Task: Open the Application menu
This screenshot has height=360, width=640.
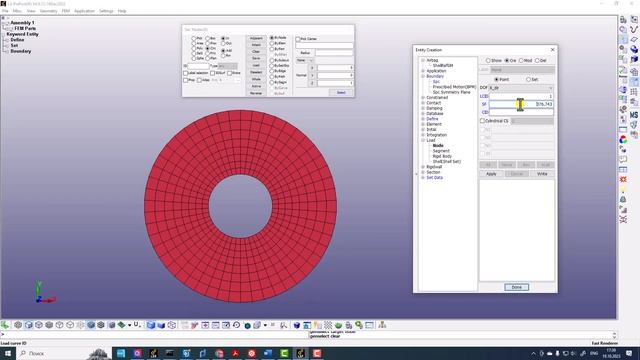Action: point(84,11)
